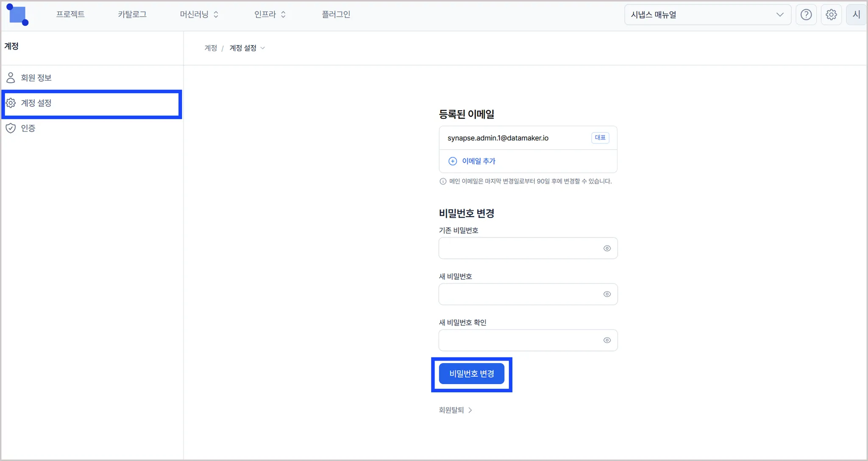Click the info icon beside the email notice
The width and height of the screenshot is (868, 461).
click(x=443, y=182)
